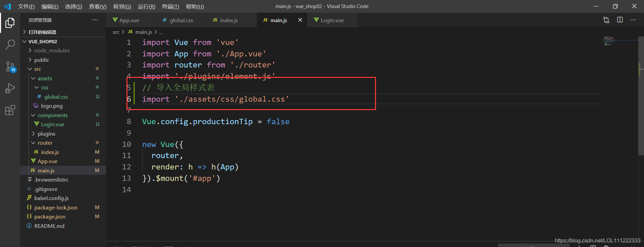Select main.js in file tree

coord(63,170)
